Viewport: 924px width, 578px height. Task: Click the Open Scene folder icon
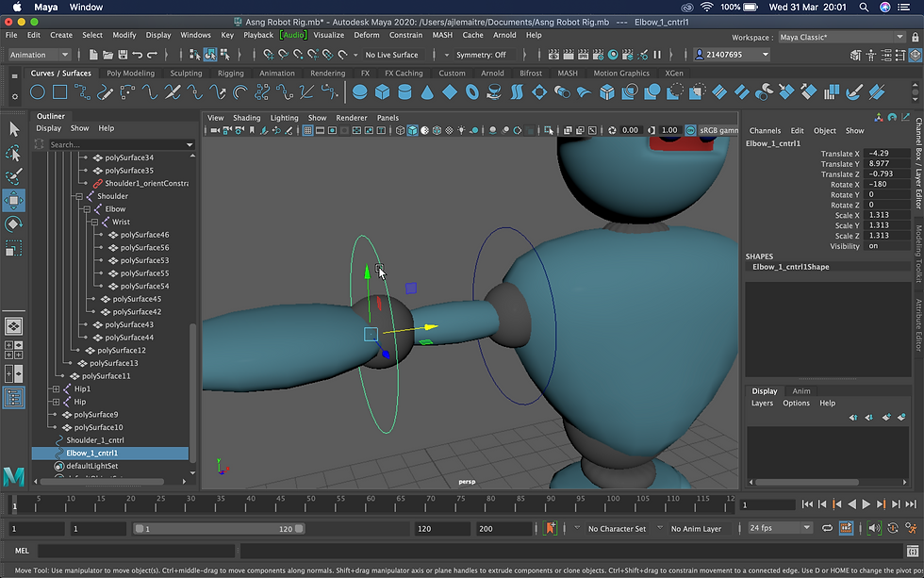coord(107,55)
